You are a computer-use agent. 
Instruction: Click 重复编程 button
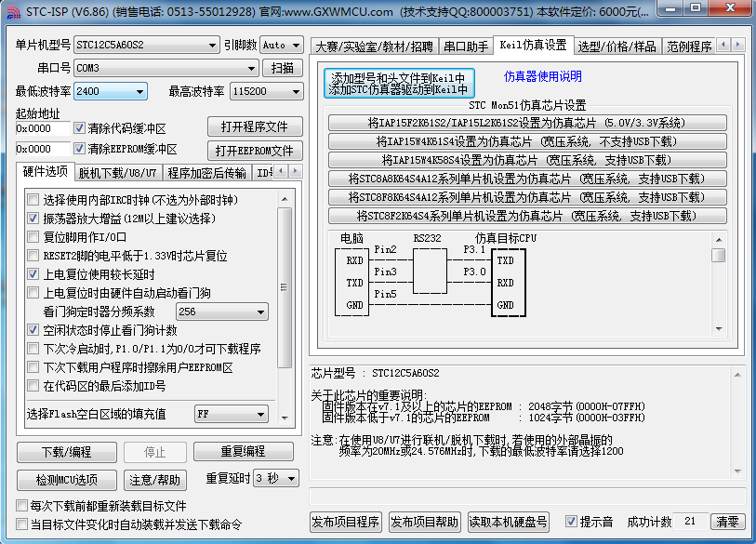[244, 451]
